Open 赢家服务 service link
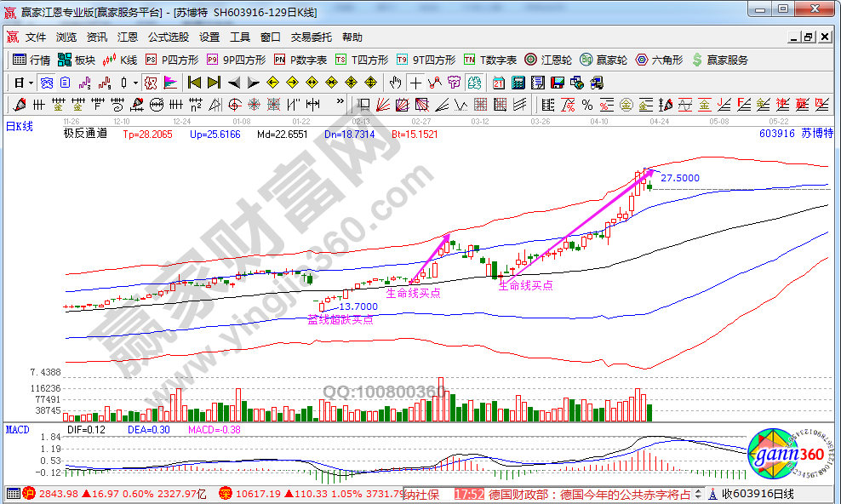This screenshot has height=504, width=841. click(720, 60)
